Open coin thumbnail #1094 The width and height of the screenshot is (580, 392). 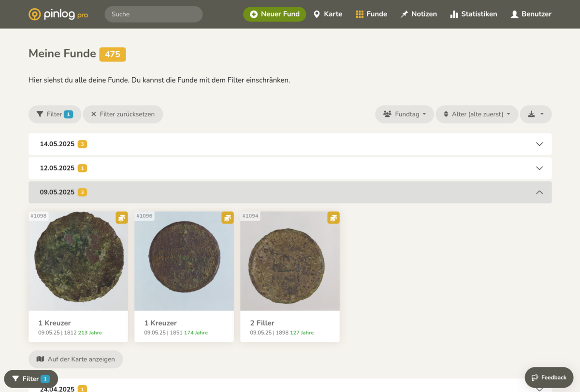[290, 261]
